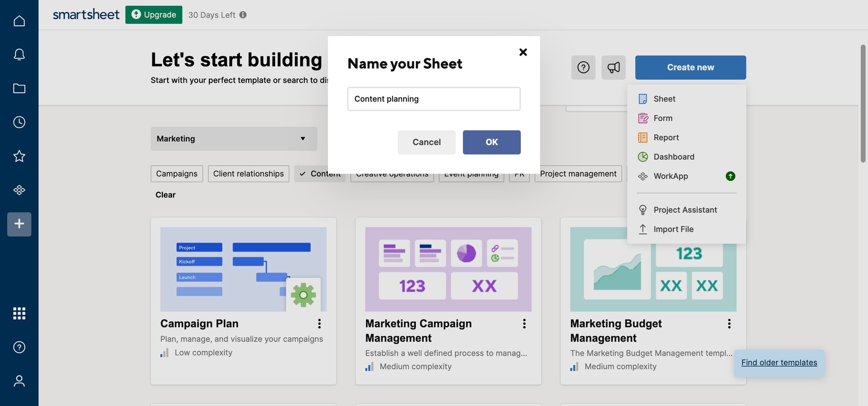Open Marketing Campaign Management options menu
This screenshot has height=406, width=868.
(x=524, y=324)
